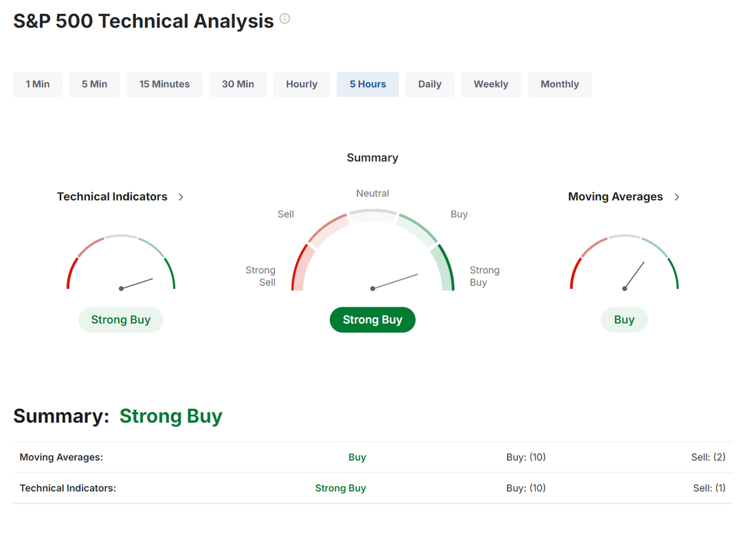This screenshot has height=533, width=756.
Task: Click the Moving Averages small gauge
Action: coord(624,265)
